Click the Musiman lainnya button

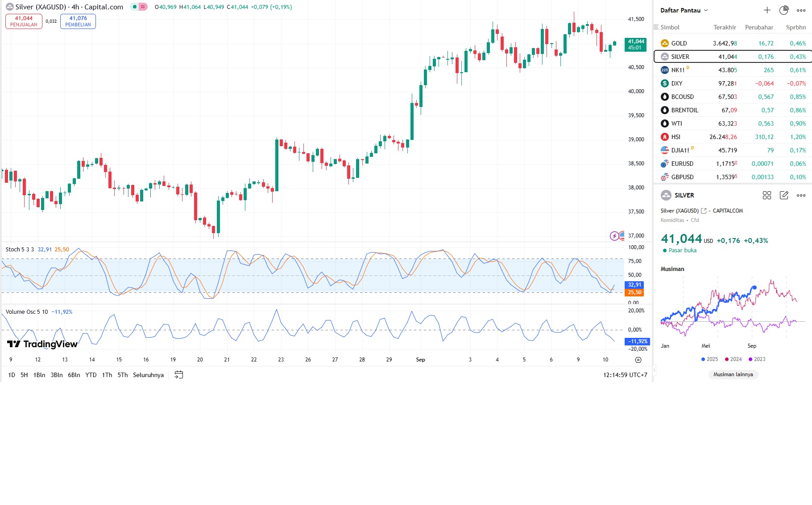733,374
